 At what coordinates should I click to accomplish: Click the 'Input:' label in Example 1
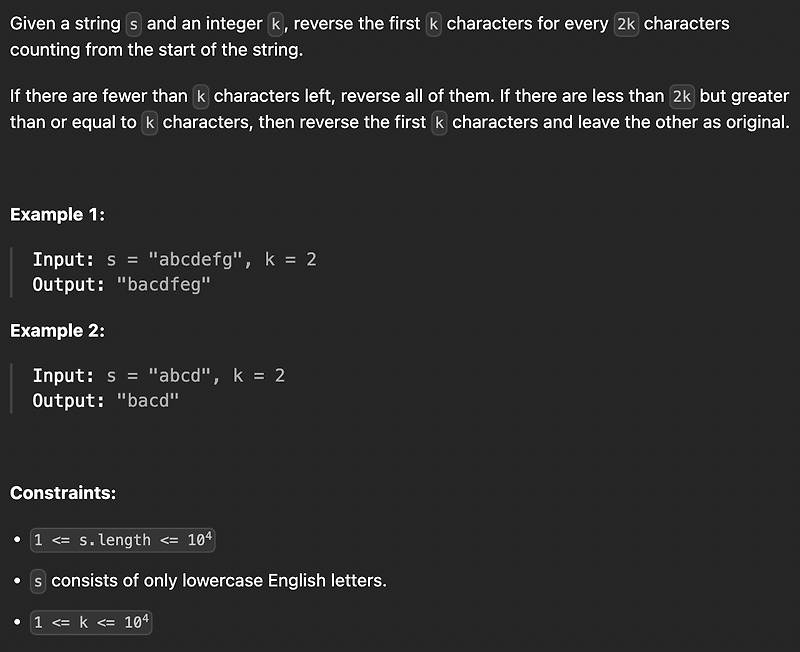pos(63,260)
